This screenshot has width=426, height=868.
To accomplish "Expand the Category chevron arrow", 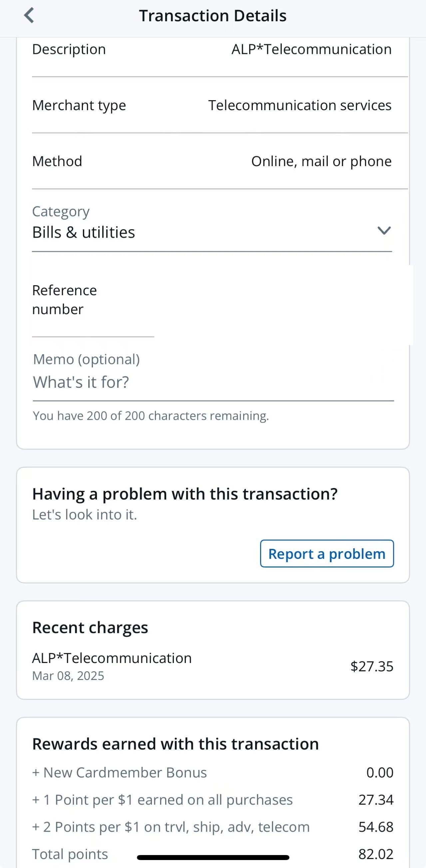I will (x=384, y=231).
